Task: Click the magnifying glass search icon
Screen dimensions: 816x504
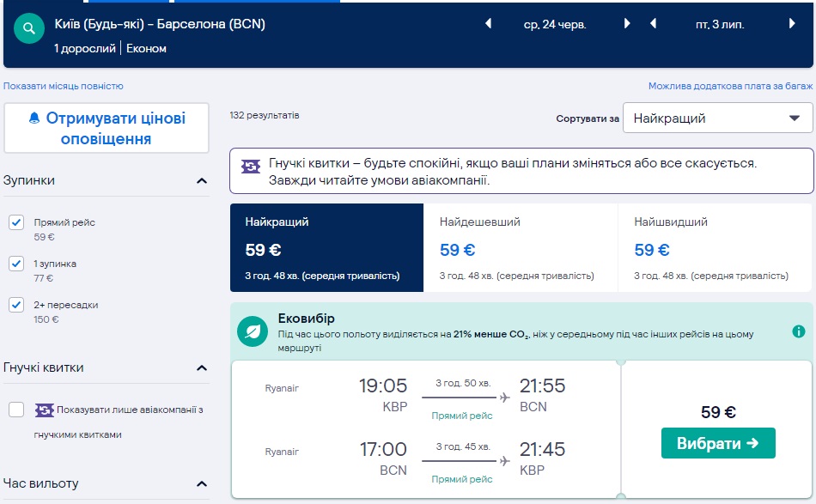Action: click(28, 28)
